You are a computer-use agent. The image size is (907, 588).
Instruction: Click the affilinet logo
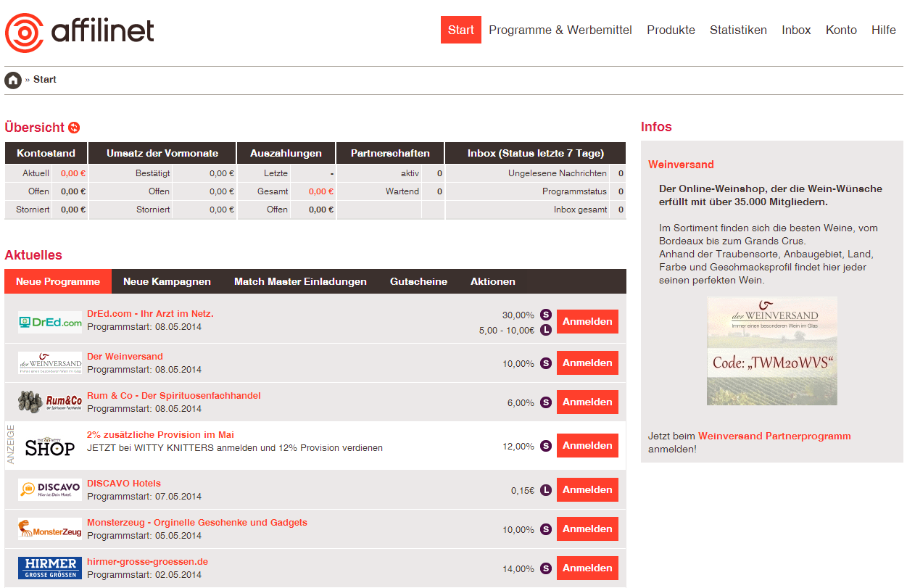tap(80, 33)
